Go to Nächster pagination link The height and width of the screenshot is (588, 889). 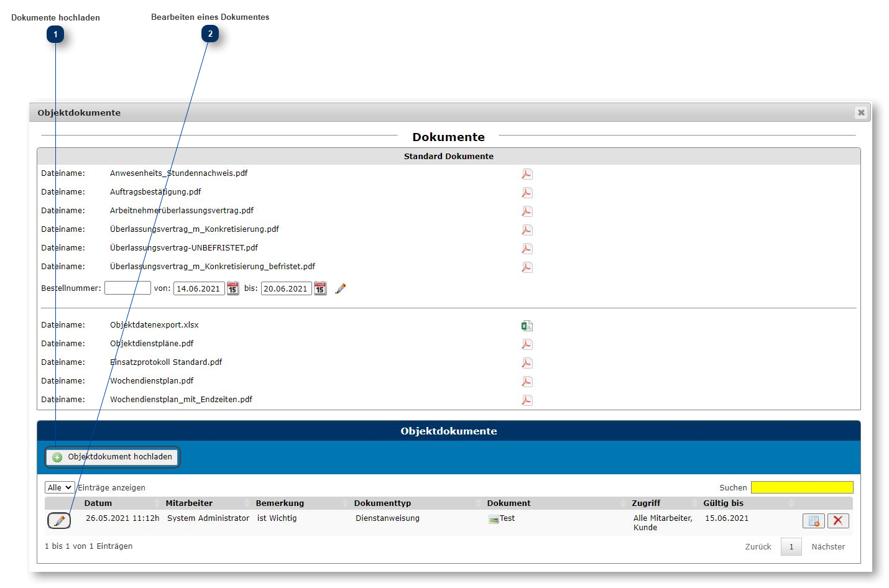click(828, 547)
